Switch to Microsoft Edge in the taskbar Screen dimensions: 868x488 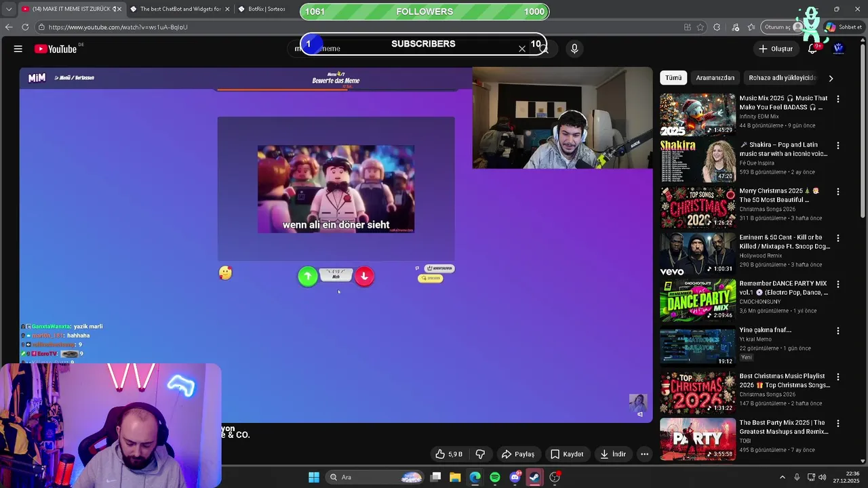coord(475,477)
